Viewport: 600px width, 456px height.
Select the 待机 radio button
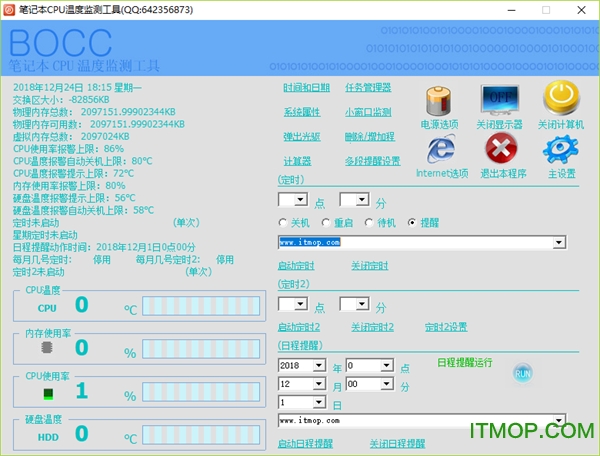(x=369, y=222)
